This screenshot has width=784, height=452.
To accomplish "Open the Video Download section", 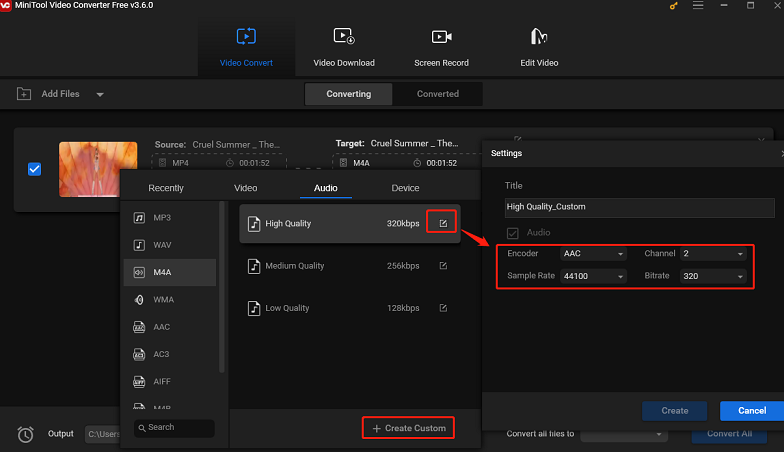I will point(344,48).
